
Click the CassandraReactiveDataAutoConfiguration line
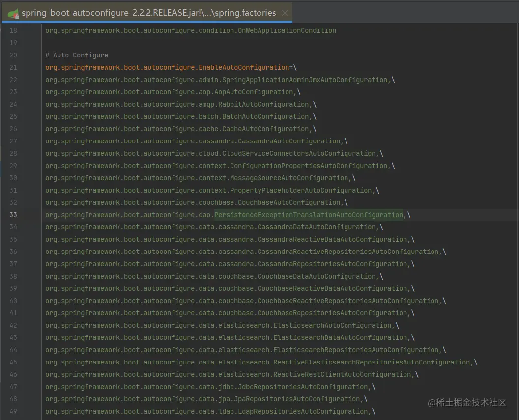[230, 239]
